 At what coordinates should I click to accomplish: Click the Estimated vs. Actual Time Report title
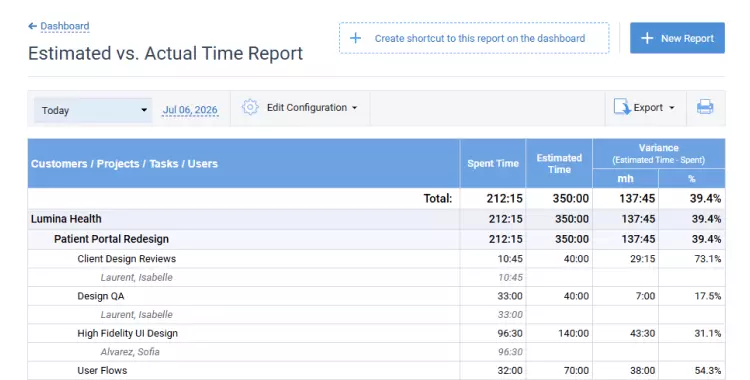coord(165,54)
